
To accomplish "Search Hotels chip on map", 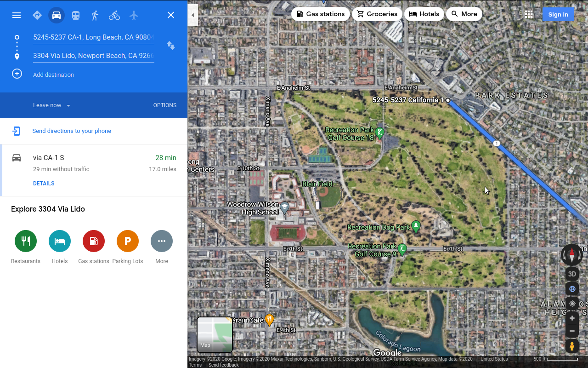I will point(424,14).
